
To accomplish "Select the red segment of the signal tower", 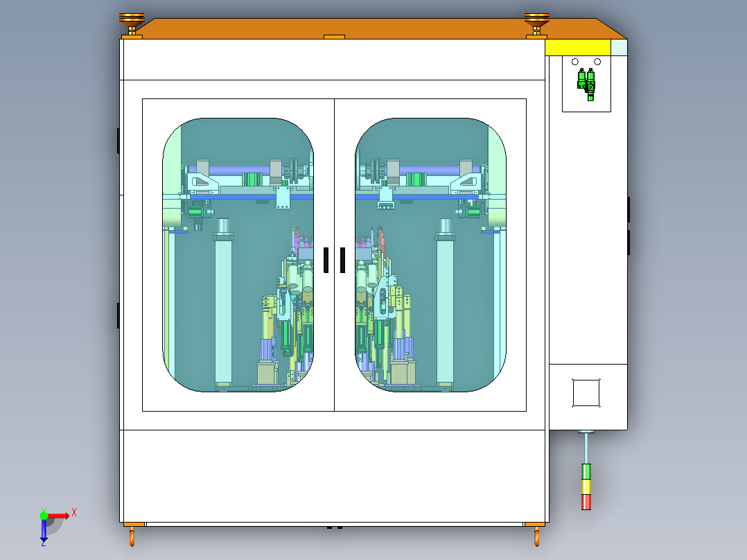I will 586,502.
